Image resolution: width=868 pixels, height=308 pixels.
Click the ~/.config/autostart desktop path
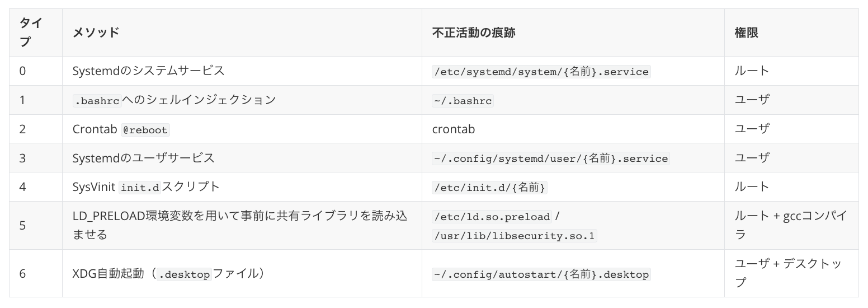(x=541, y=274)
